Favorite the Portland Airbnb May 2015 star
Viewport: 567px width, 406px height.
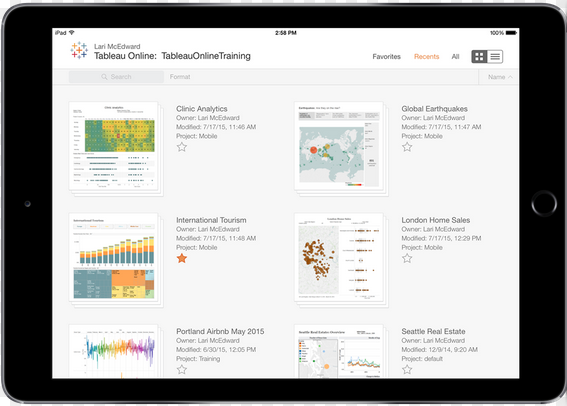[182, 369]
